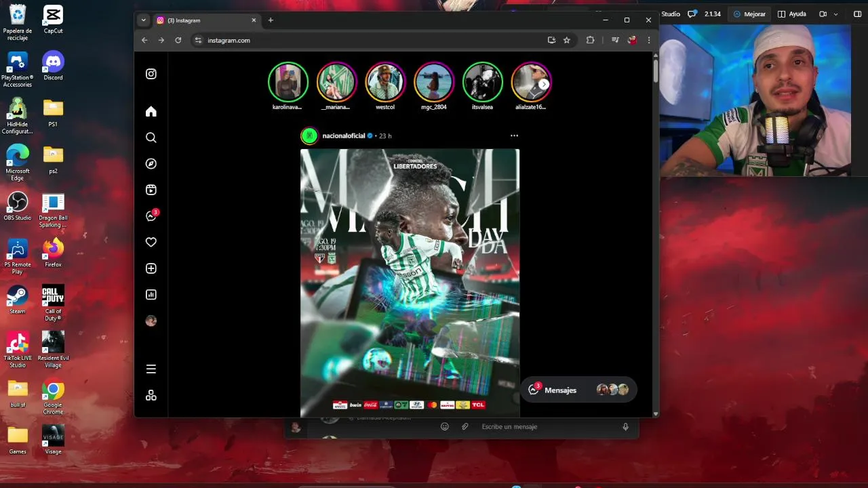
Task: Open Call of Duty desktop shortcut
Action: pos(53,303)
